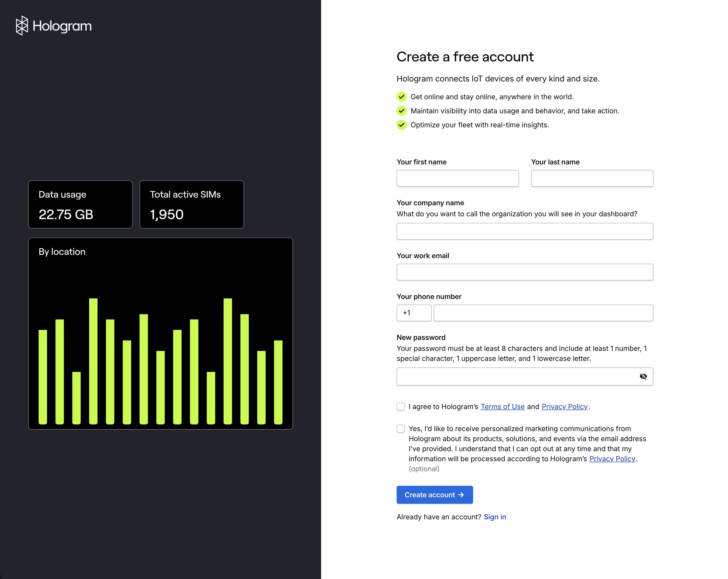Follow the Sign in link
Screen dimensions: 728x579
495,517
